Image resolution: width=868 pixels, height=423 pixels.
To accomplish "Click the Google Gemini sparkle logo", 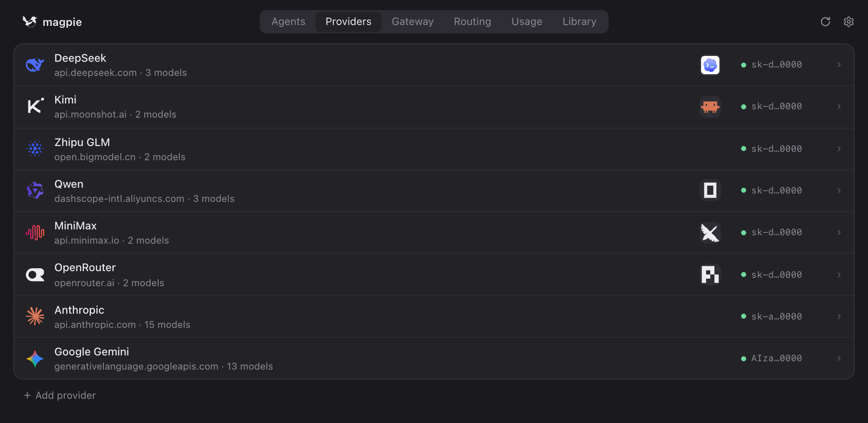I will click(x=35, y=358).
